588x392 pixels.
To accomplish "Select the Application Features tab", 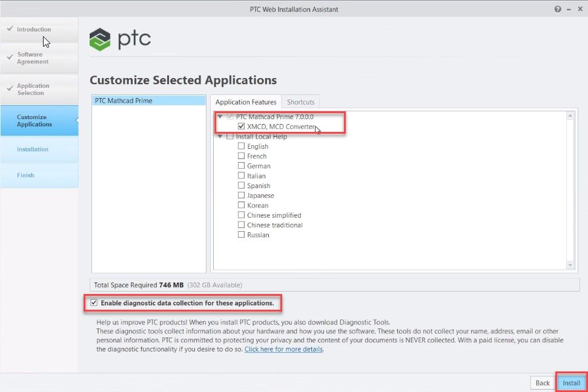I will tap(246, 102).
